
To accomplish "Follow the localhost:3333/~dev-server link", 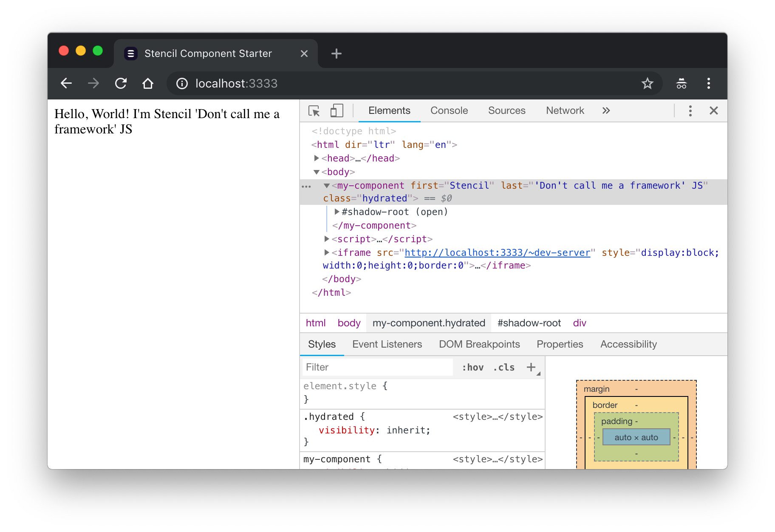I will [497, 252].
